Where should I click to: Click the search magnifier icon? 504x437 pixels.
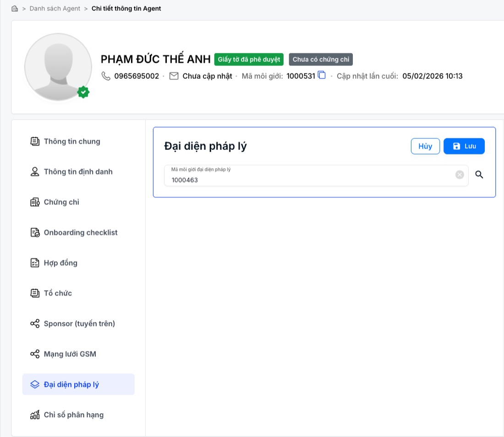[x=479, y=175]
